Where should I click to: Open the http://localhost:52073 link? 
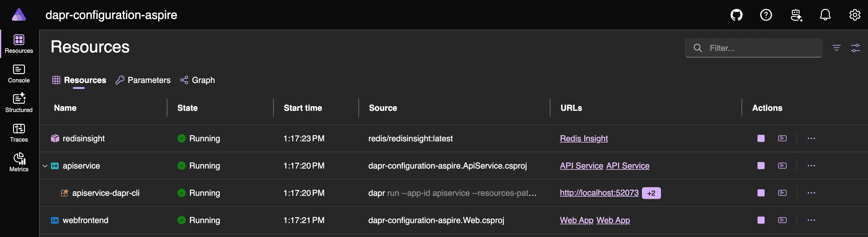(599, 193)
